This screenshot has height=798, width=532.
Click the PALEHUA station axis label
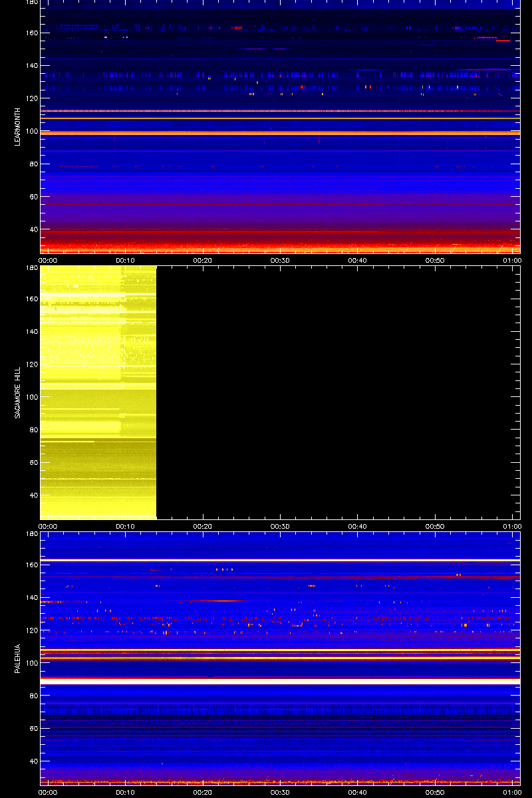(x=19, y=659)
